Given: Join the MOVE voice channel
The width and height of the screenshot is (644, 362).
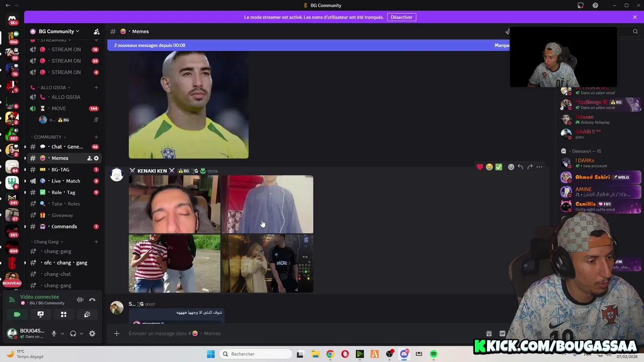Looking at the screenshot, I should (x=64, y=109).
